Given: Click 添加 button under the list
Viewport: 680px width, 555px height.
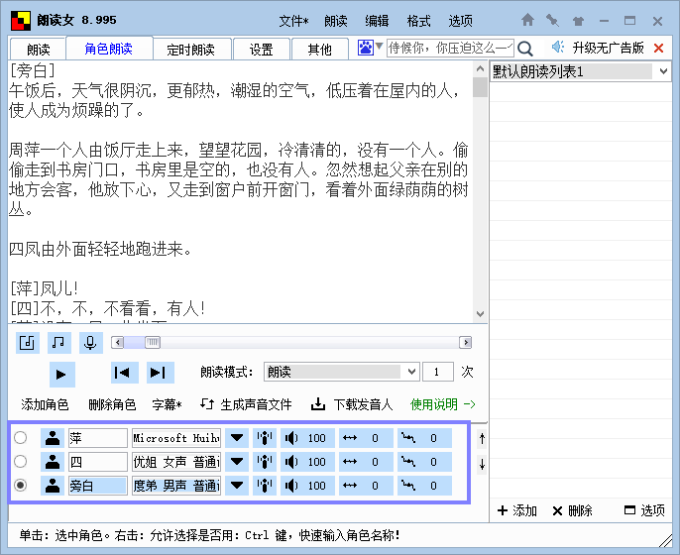Looking at the screenshot, I should (x=517, y=510).
